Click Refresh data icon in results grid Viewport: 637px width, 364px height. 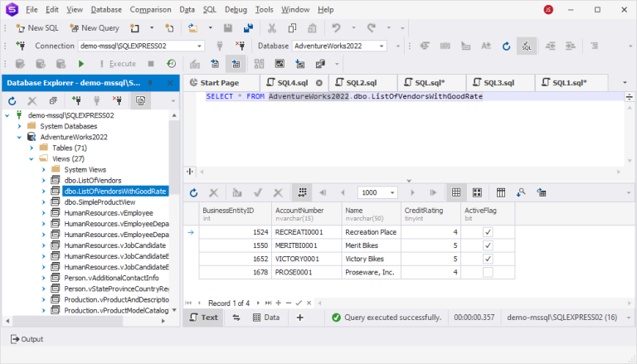194,192
